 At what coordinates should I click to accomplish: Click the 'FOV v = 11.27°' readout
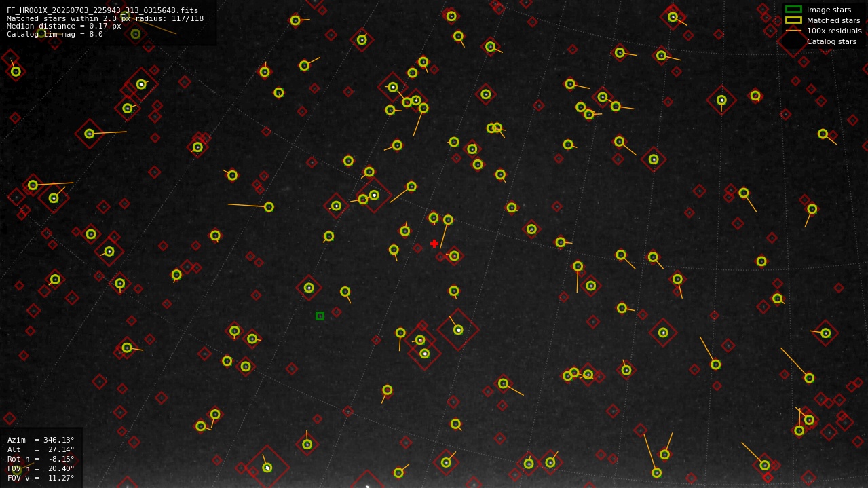(41, 478)
